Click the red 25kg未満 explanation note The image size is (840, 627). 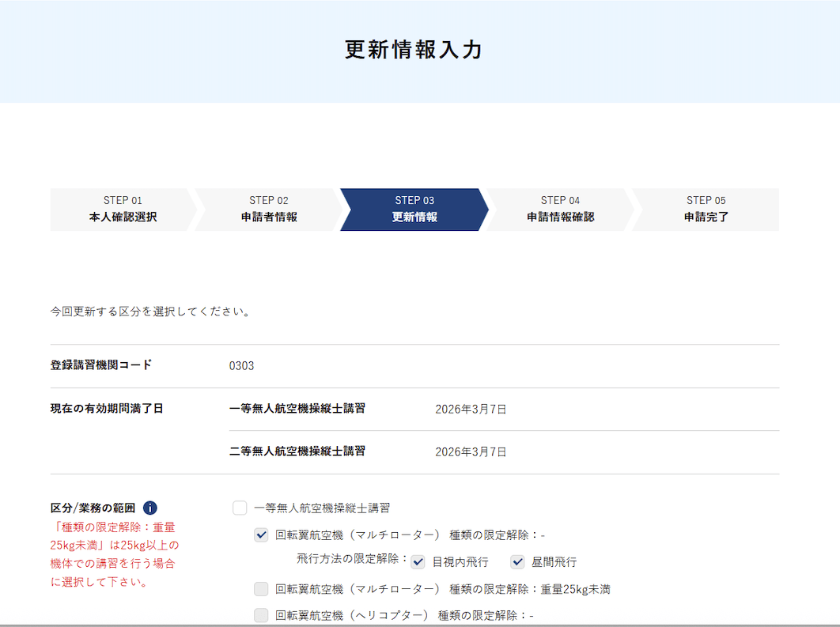(x=115, y=555)
